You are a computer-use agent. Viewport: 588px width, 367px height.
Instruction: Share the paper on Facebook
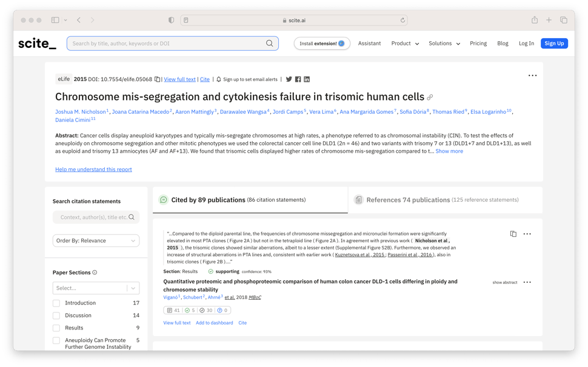point(298,79)
